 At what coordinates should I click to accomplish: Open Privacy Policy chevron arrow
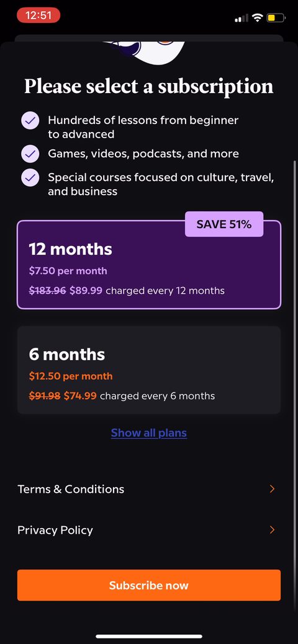click(x=272, y=530)
